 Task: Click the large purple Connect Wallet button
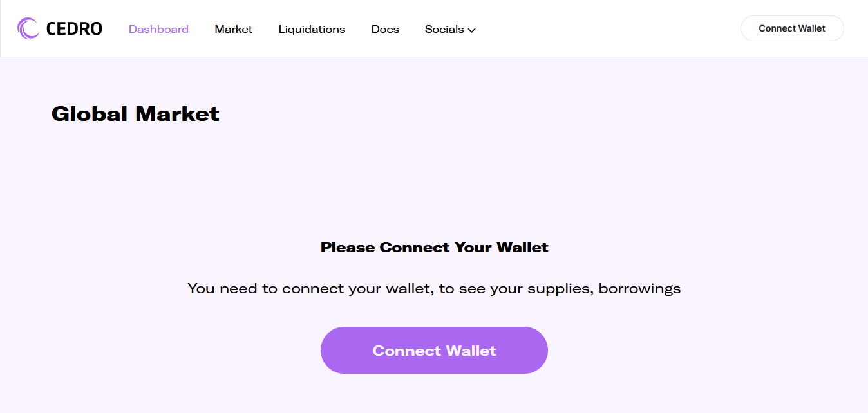tap(434, 351)
